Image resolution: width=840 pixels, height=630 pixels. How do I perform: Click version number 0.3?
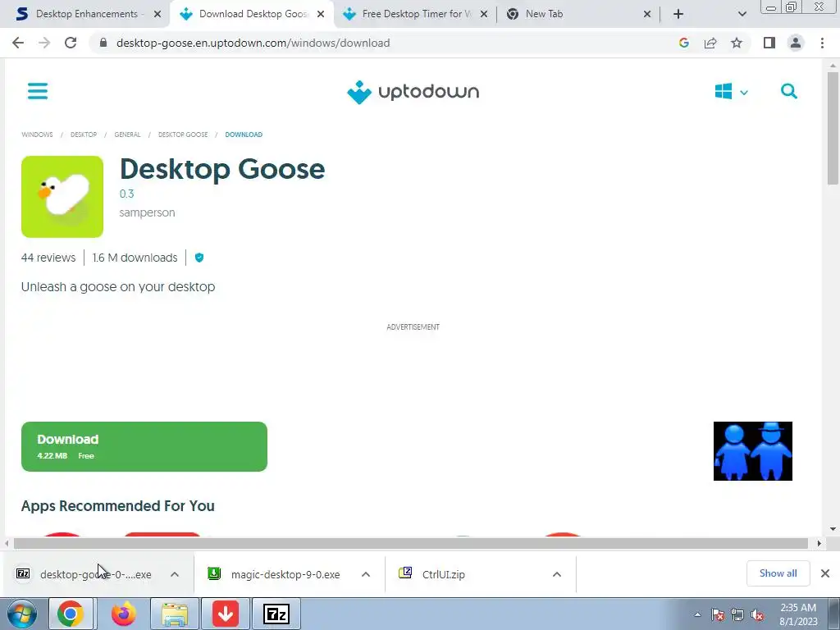coord(127,194)
